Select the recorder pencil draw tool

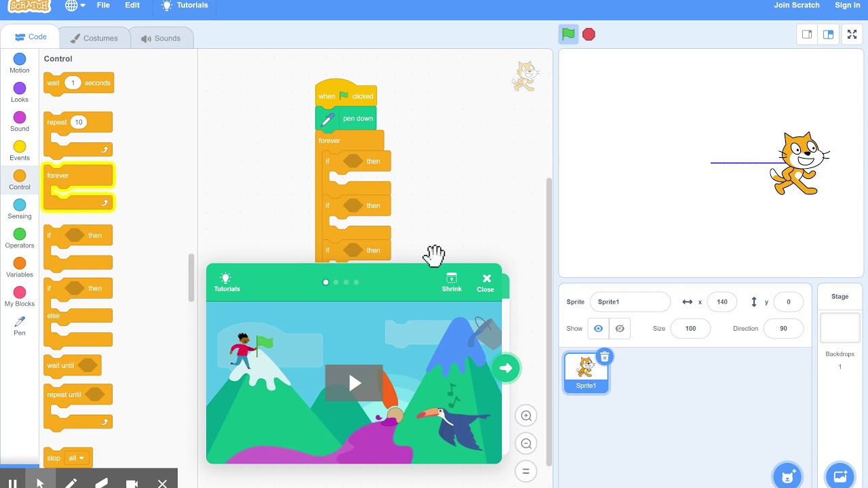(x=71, y=483)
